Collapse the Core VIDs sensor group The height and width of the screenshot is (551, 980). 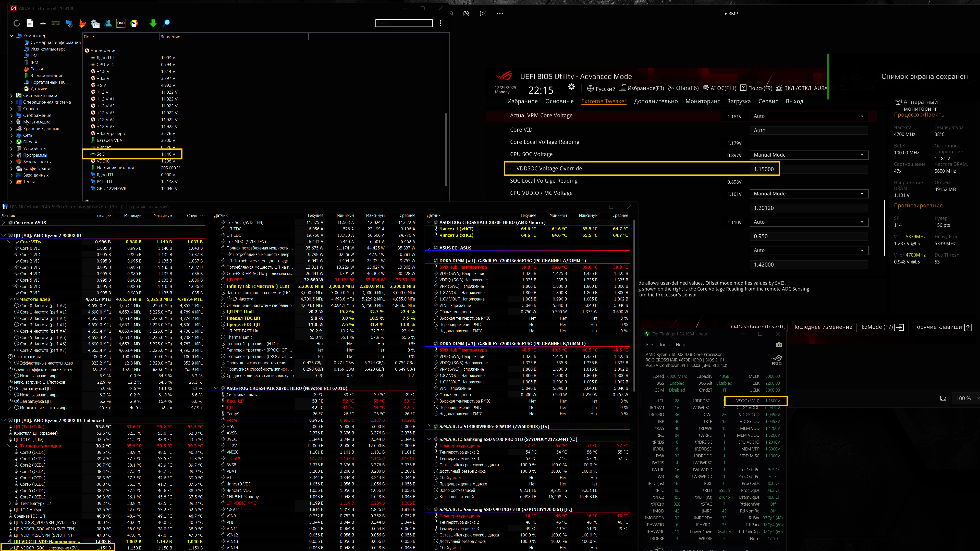coord(10,242)
